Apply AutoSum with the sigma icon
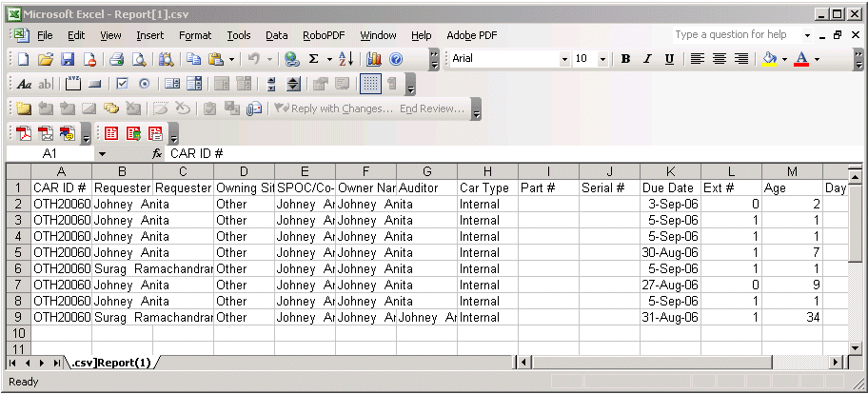Image resolution: width=868 pixels, height=394 pixels. click(313, 59)
